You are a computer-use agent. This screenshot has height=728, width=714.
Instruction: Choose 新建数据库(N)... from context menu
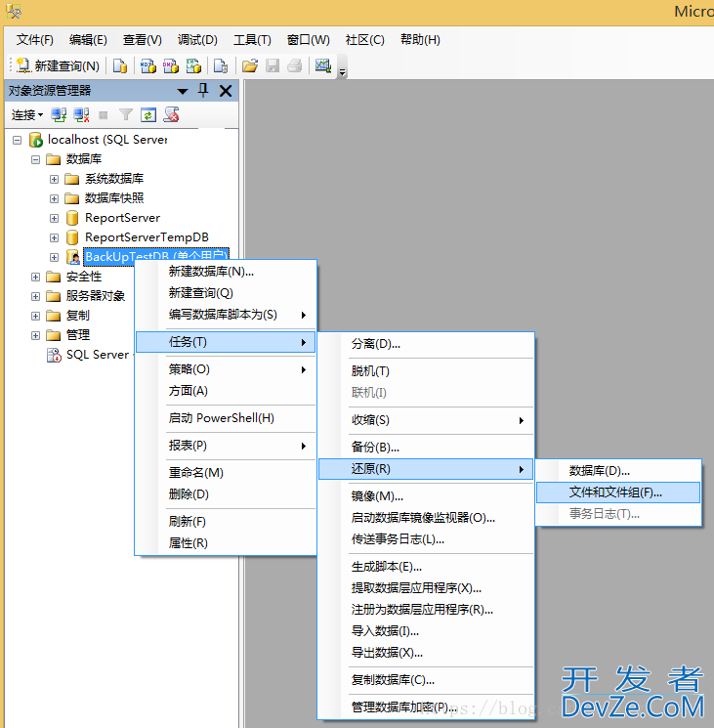click(x=225, y=272)
